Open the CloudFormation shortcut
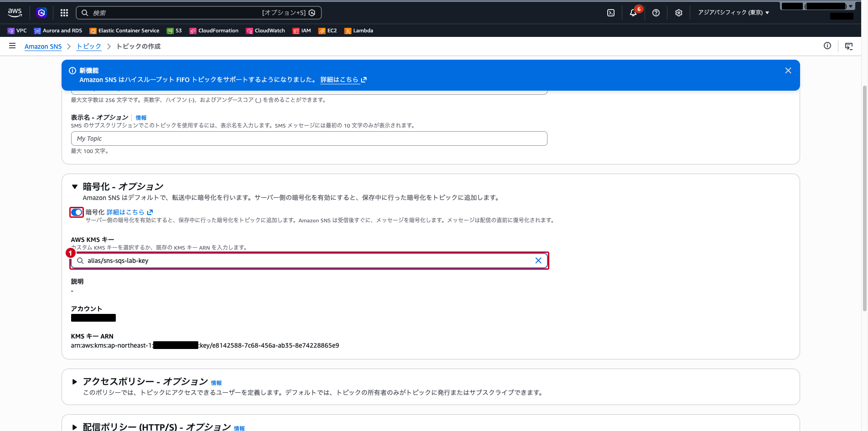This screenshot has width=868, height=431. 214,31
